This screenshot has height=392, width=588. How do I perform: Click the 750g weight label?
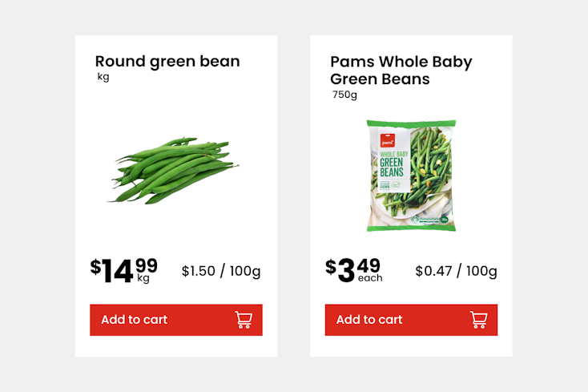coord(344,95)
